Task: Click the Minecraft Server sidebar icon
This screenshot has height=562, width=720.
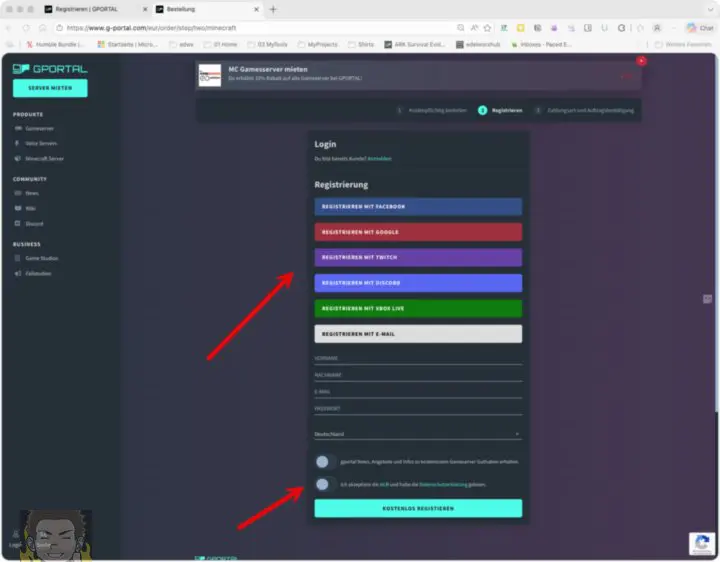Action: (18, 158)
